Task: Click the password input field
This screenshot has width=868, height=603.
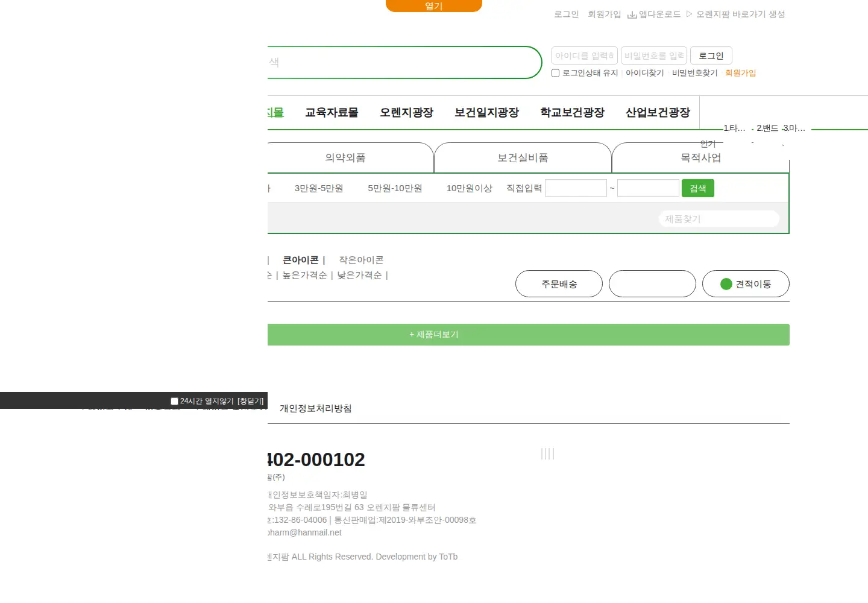Action: tap(654, 55)
